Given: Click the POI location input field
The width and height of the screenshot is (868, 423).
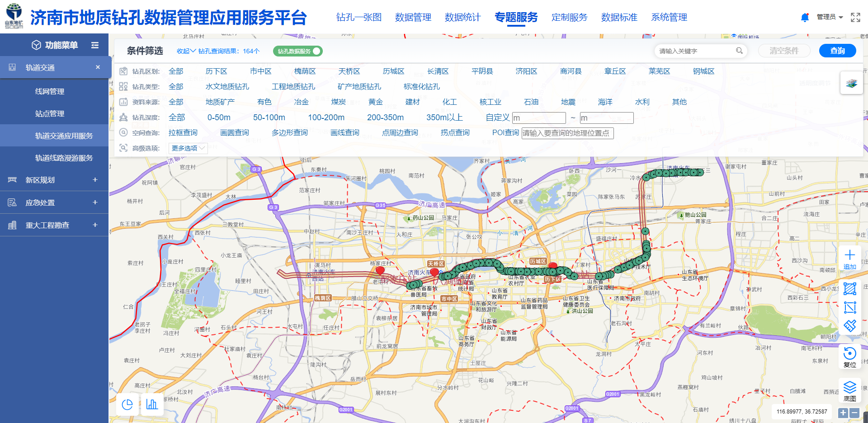Looking at the screenshot, I should click(x=567, y=133).
